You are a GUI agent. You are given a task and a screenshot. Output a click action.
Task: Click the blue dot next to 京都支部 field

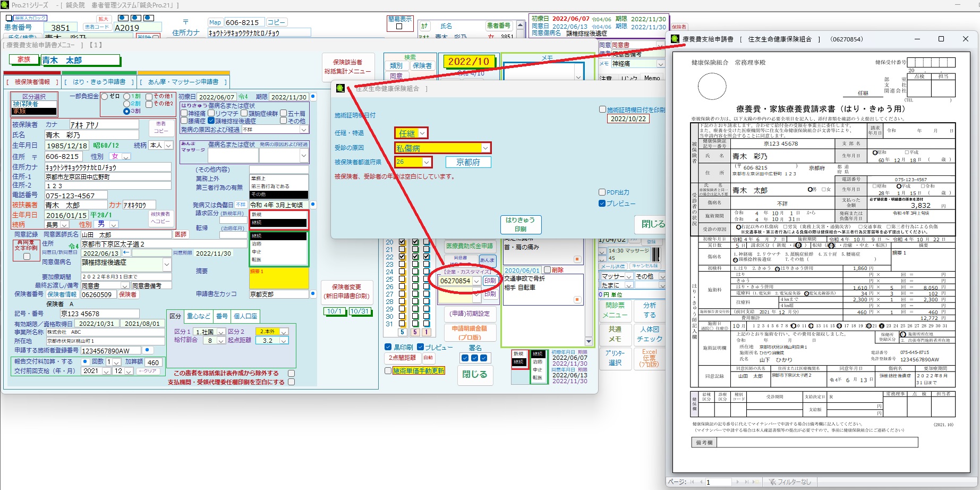(313, 293)
